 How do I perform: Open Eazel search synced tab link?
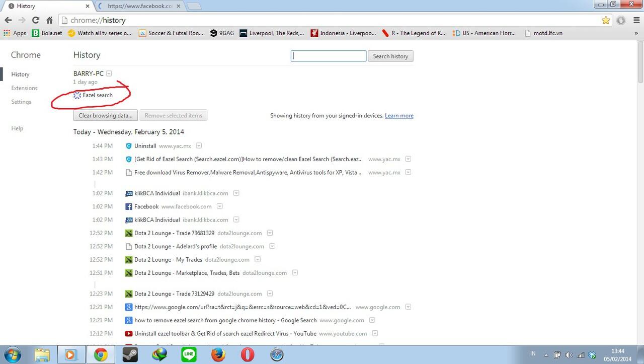pos(98,95)
